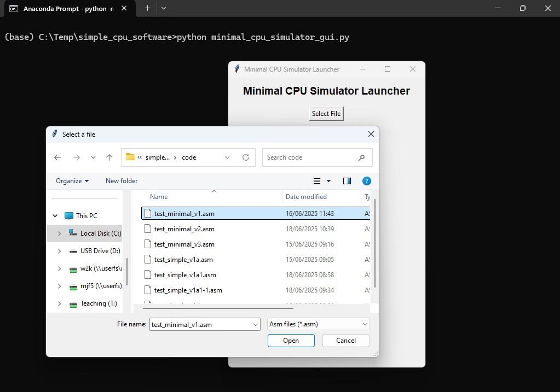Select the test_minimal_v2.asm file
560x392 pixels.
pyautogui.click(x=184, y=229)
